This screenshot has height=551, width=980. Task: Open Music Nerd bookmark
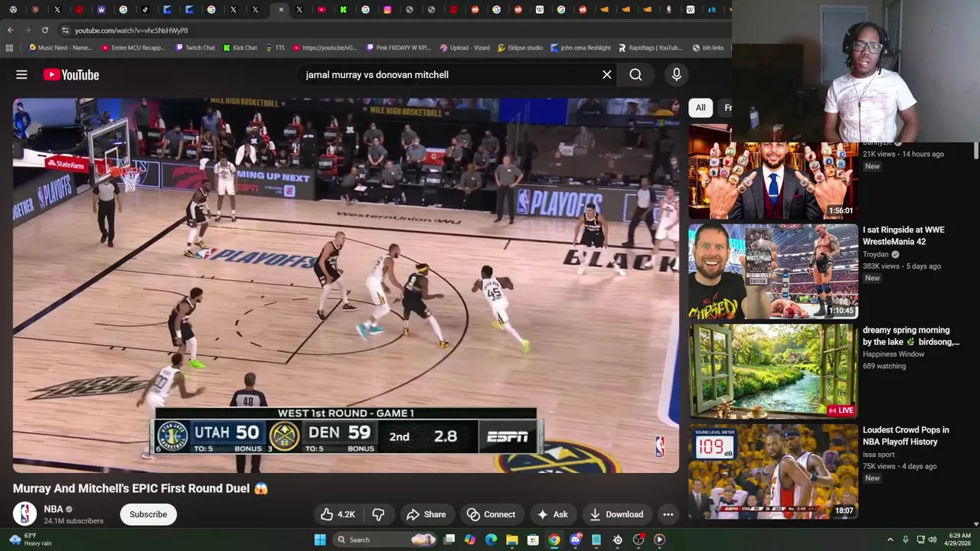coord(60,47)
